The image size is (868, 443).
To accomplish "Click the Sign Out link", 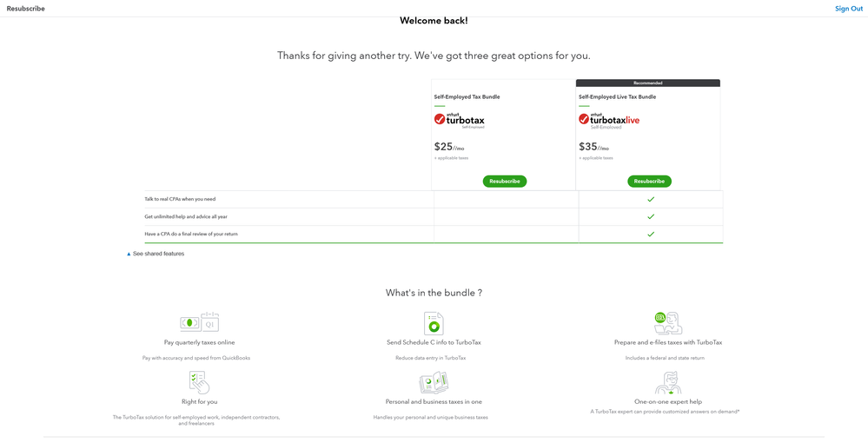I will pyautogui.click(x=849, y=9).
